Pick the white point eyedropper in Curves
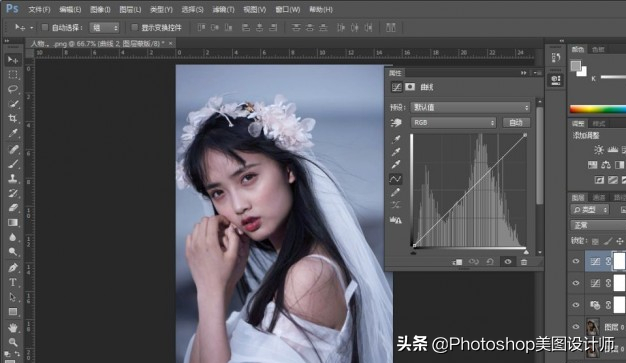Screen dimensions: 626x363 [x=396, y=165]
